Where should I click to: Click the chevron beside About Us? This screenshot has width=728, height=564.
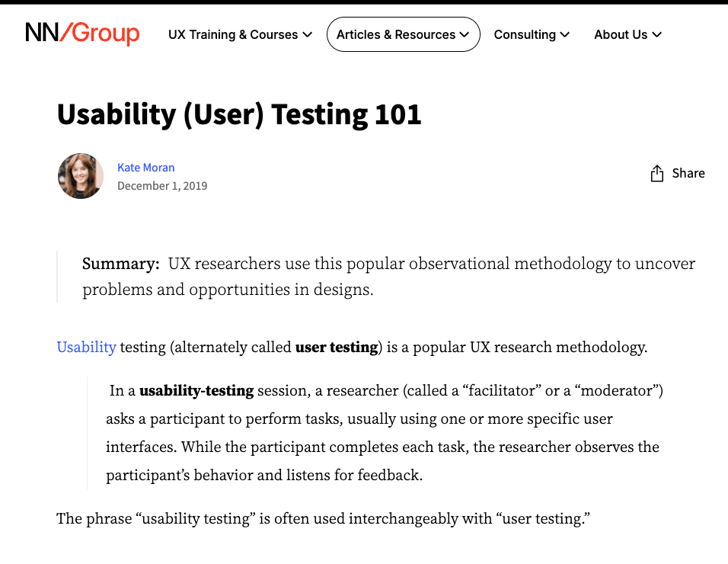[657, 34]
